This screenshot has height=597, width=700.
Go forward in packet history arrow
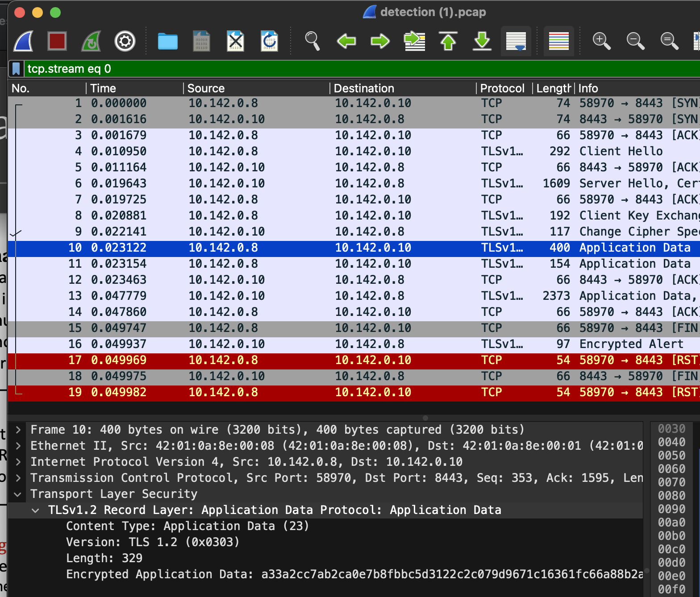tap(380, 41)
